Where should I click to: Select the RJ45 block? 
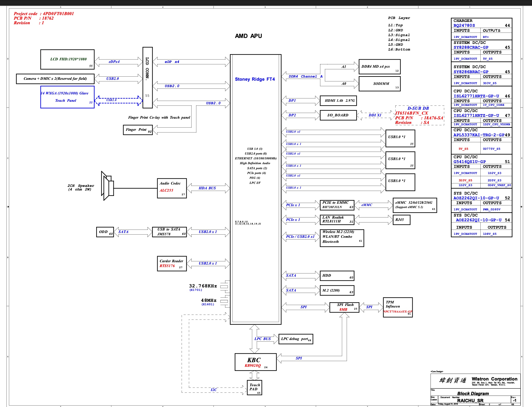401,220
